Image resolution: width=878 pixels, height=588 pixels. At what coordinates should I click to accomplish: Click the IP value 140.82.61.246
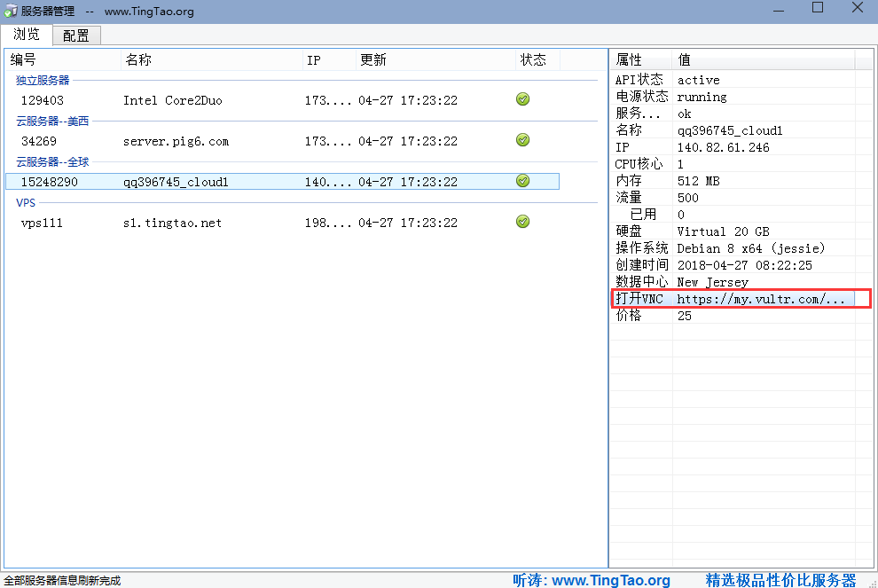coord(723,147)
